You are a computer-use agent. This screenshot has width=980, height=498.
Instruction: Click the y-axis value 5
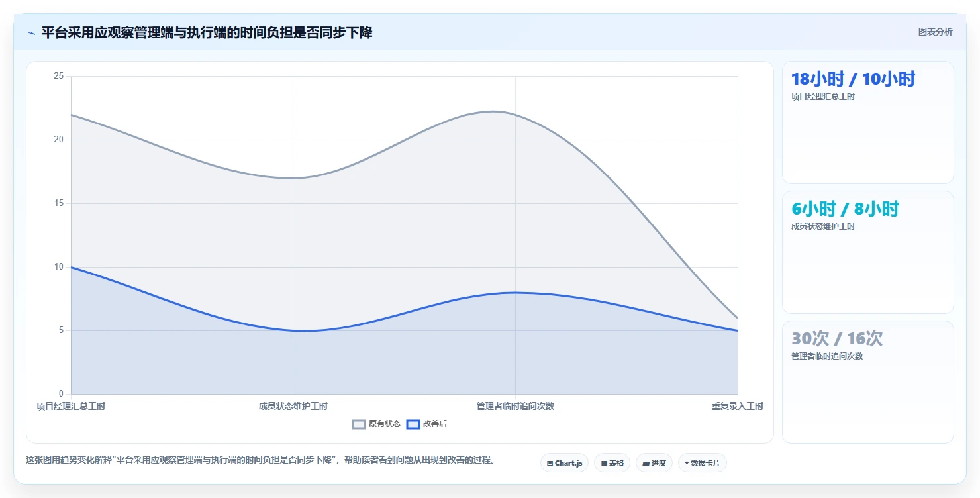tap(61, 330)
